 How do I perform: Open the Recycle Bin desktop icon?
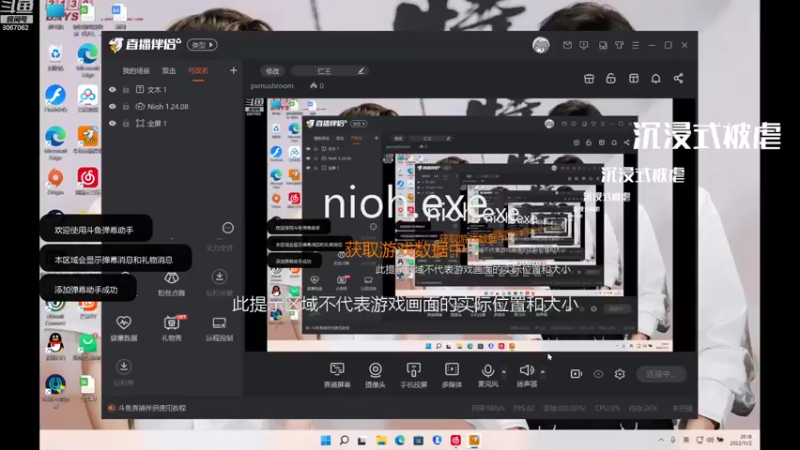pos(56,57)
